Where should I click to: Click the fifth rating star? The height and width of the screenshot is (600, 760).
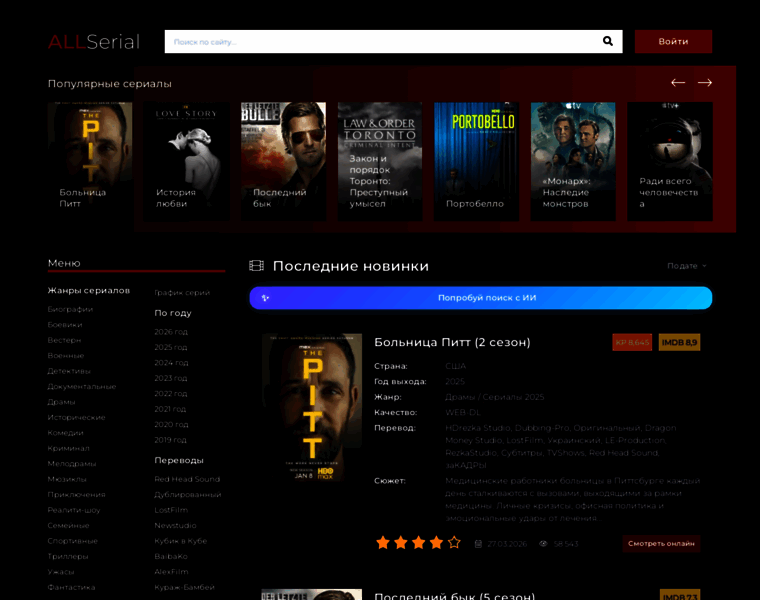pyautogui.click(x=454, y=543)
